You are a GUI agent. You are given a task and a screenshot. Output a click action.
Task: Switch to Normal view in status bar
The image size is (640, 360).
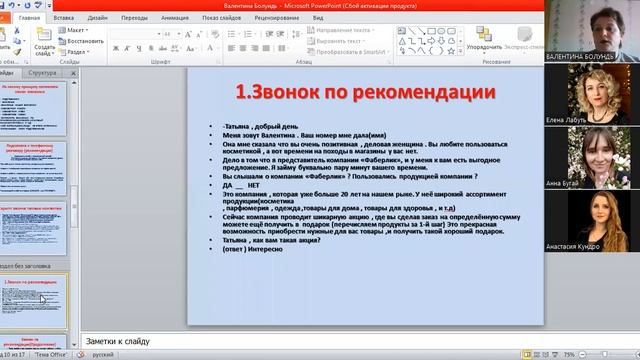click(527, 355)
